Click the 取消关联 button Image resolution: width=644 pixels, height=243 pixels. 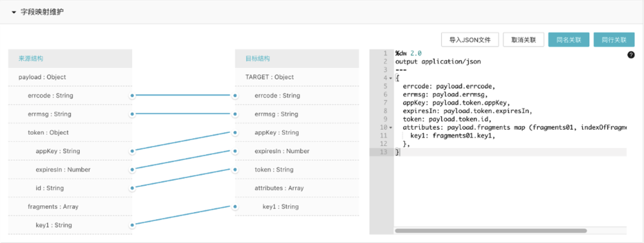(523, 40)
